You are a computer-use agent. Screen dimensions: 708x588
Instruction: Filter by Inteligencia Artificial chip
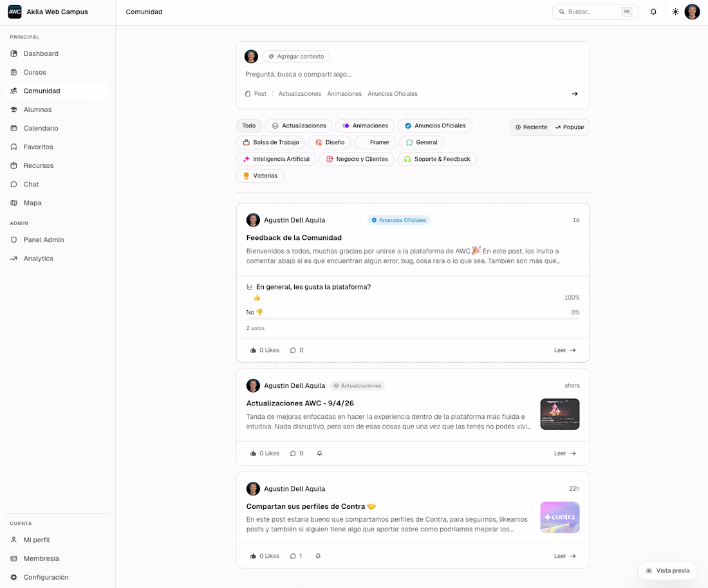point(276,159)
